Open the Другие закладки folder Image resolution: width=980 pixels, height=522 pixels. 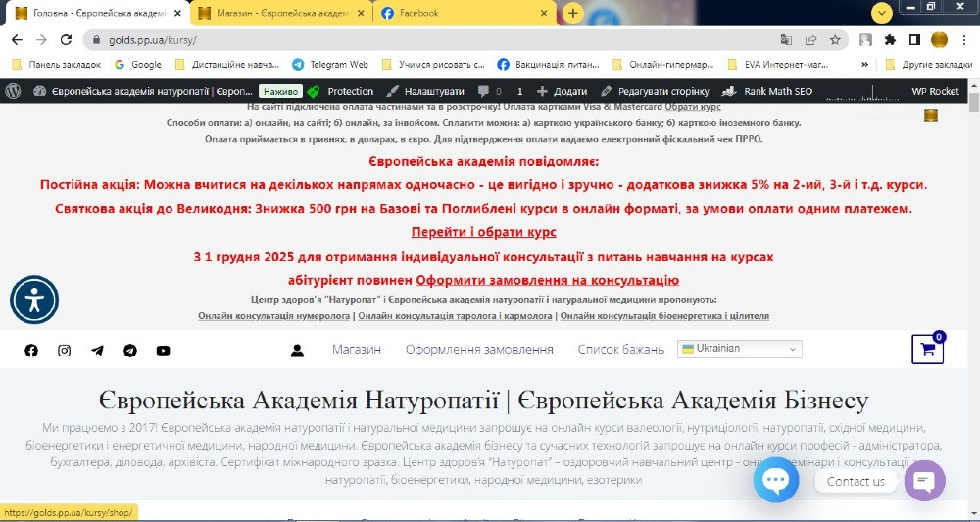coord(929,65)
